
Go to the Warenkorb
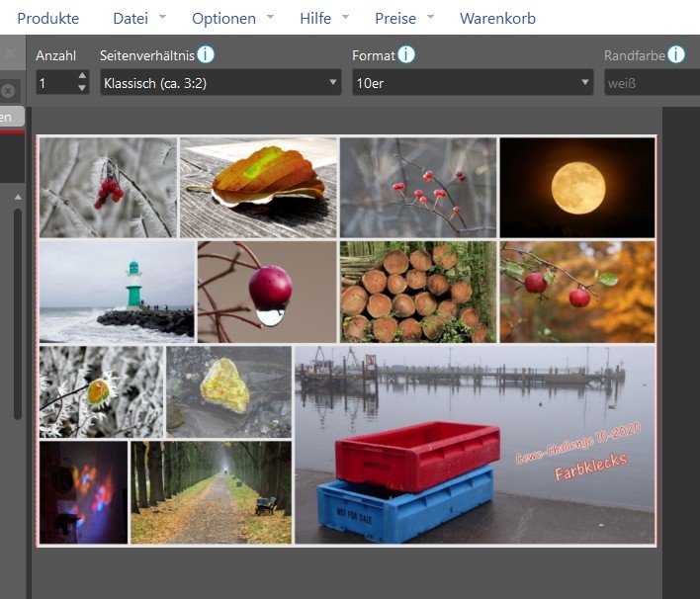coord(497,19)
